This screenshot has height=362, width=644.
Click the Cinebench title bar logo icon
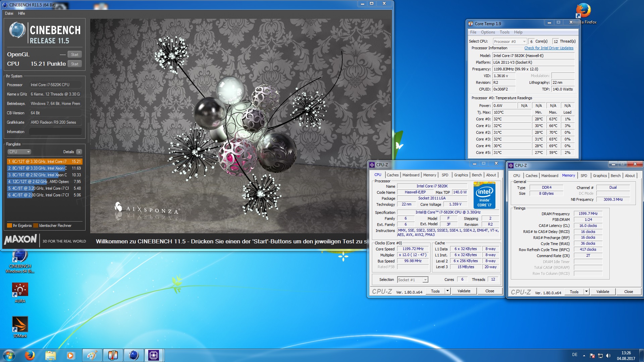(5, 5)
